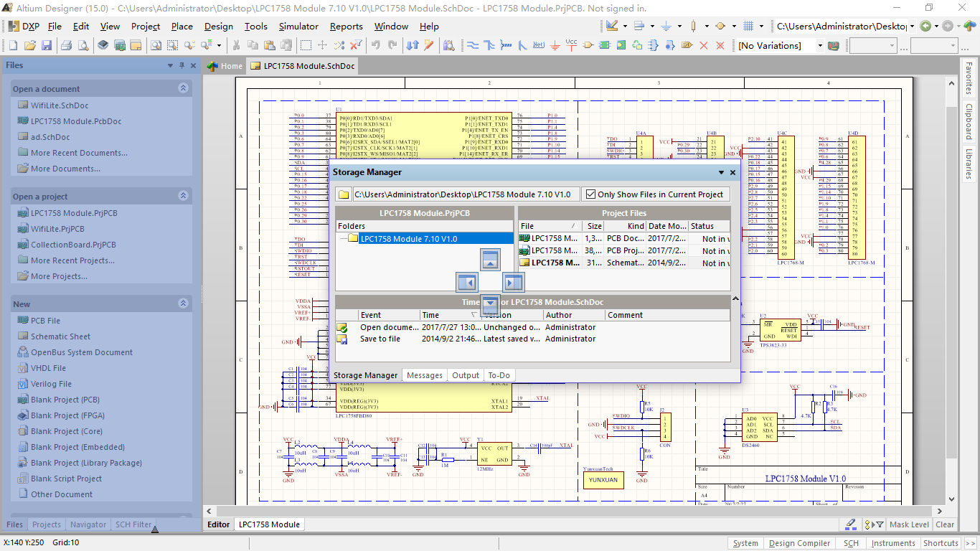This screenshot has height=551, width=980.
Task: Navigate back with green arrow
Action: pyautogui.click(x=925, y=26)
